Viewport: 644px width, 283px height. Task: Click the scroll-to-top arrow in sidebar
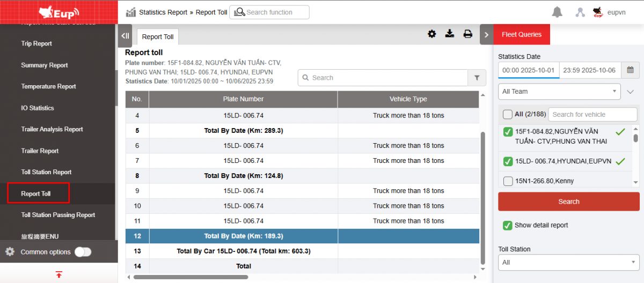[58, 274]
